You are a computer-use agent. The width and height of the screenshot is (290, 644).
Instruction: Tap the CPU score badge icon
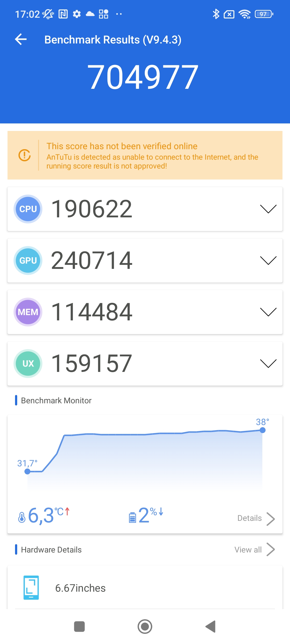click(x=28, y=209)
